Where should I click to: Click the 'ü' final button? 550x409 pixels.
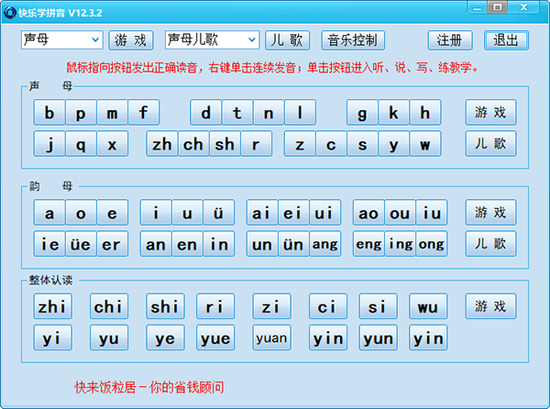(x=219, y=213)
